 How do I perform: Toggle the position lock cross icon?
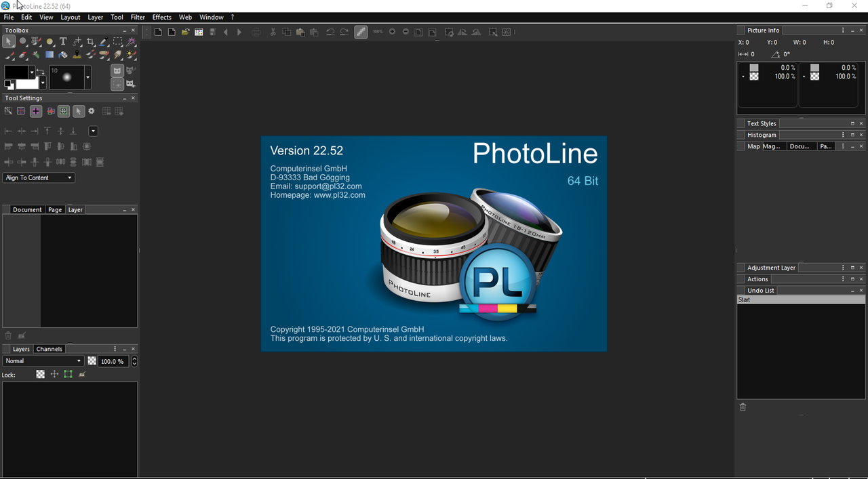coord(54,374)
